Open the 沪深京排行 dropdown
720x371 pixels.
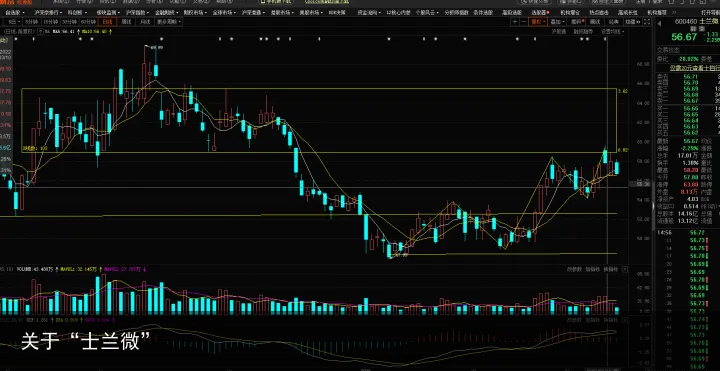click(48, 12)
